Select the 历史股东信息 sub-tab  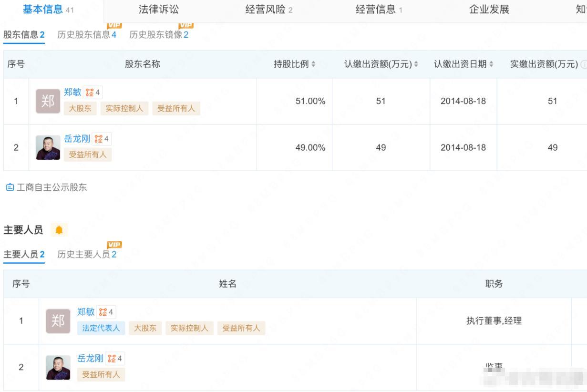[86, 35]
